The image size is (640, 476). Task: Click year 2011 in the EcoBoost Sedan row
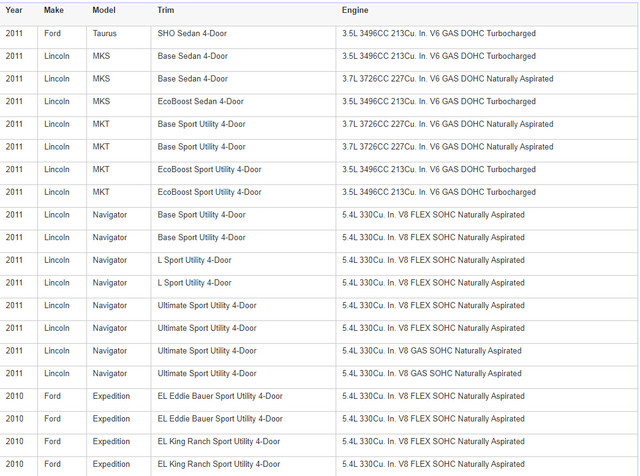(x=14, y=101)
